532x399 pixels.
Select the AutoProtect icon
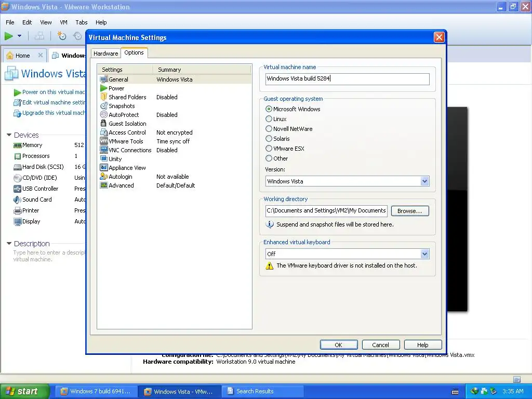click(x=104, y=115)
